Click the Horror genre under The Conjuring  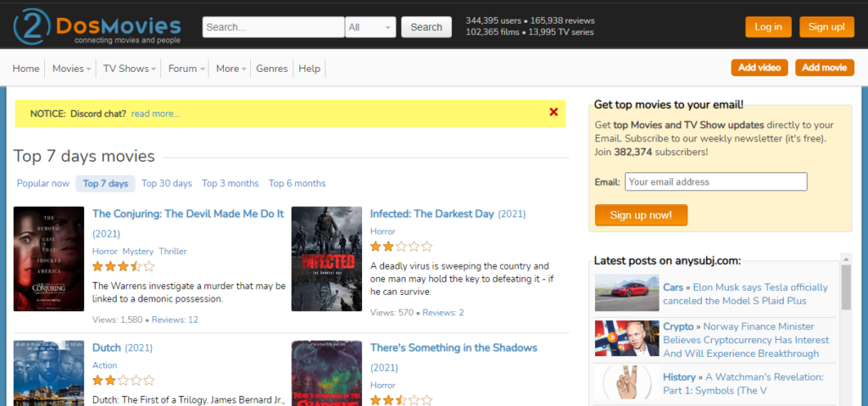click(104, 252)
